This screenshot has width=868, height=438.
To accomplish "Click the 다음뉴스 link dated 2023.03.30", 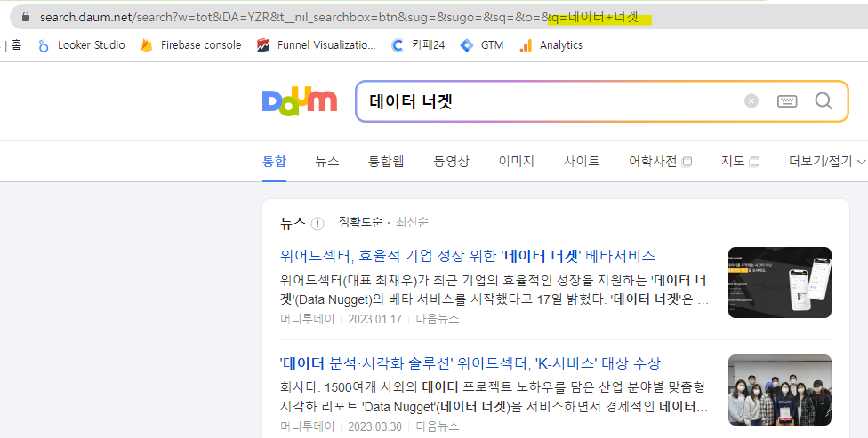I will point(438,426).
